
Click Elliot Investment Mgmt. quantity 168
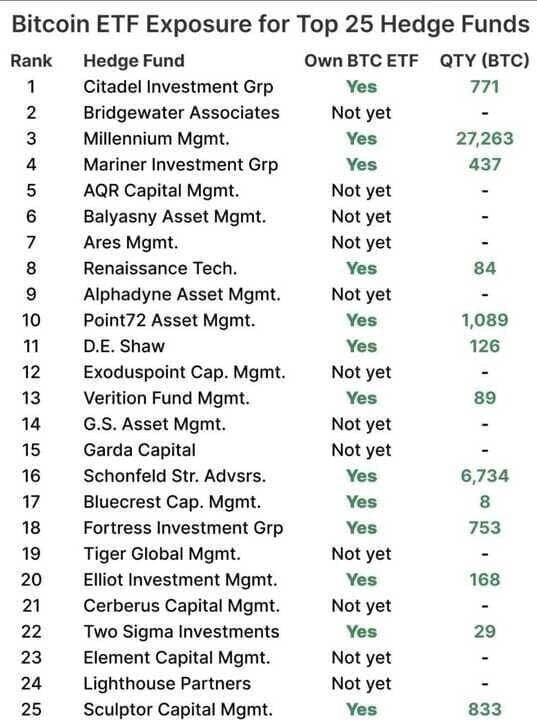485,580
